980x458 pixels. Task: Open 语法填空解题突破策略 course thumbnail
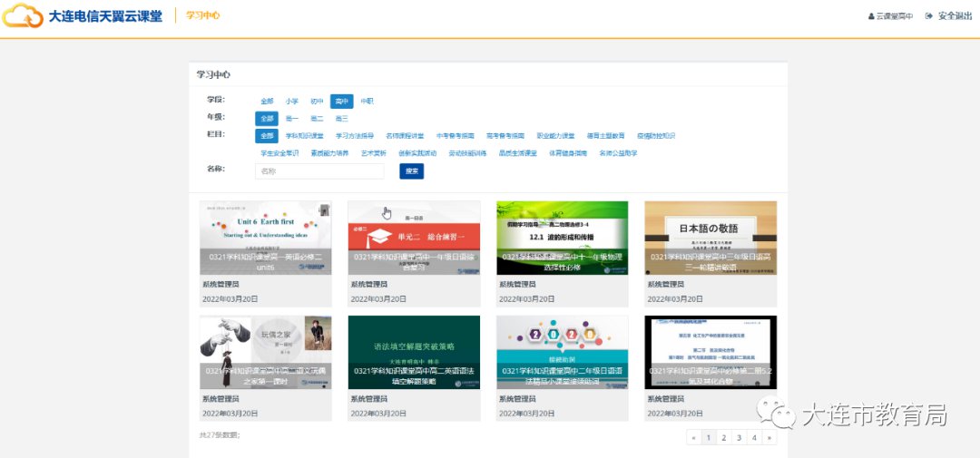pyautogui.click(x=414, y=352)
